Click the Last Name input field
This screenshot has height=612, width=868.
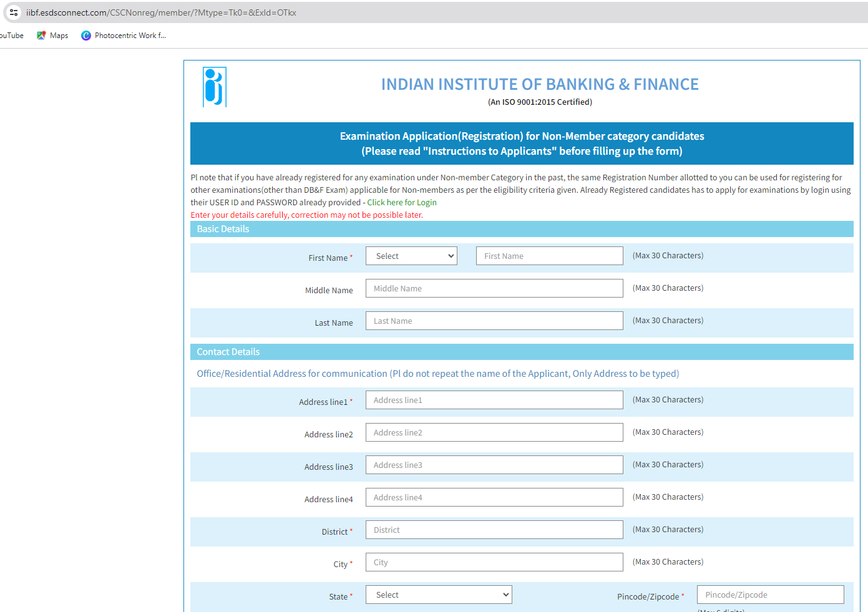pyautogui.click(x=494, y=320)
